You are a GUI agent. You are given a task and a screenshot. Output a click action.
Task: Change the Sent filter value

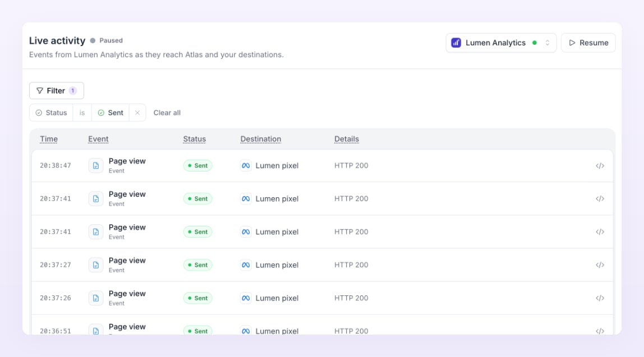coord(111,113)
